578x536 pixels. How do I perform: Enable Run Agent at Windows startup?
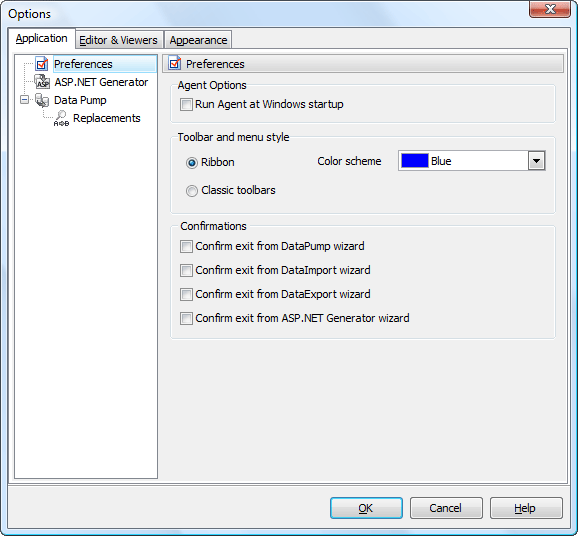click(186, 104)
